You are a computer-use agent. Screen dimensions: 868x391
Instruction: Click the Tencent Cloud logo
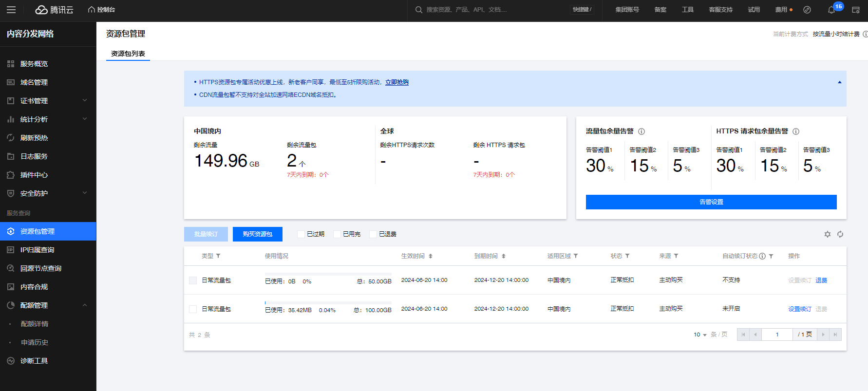tap(55, 10)
